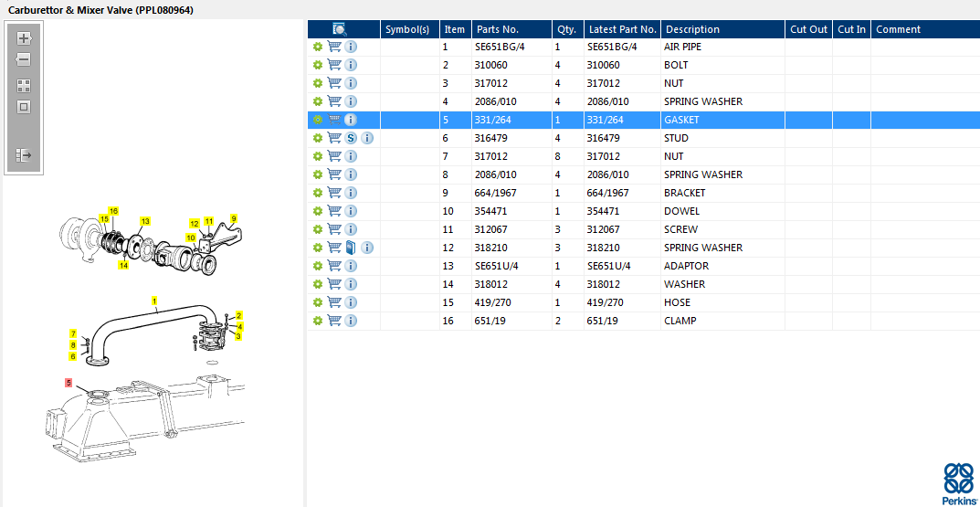Image resolution: width=980 pixels, height=507 pixels.
Task: Select the BRACKET row in the table
Action: [x=643, y=193]
